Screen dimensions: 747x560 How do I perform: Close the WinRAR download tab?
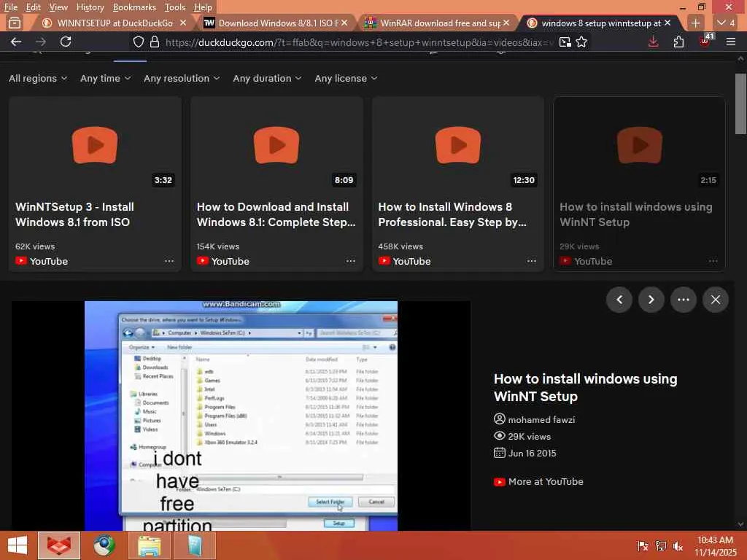click(506, 23)
